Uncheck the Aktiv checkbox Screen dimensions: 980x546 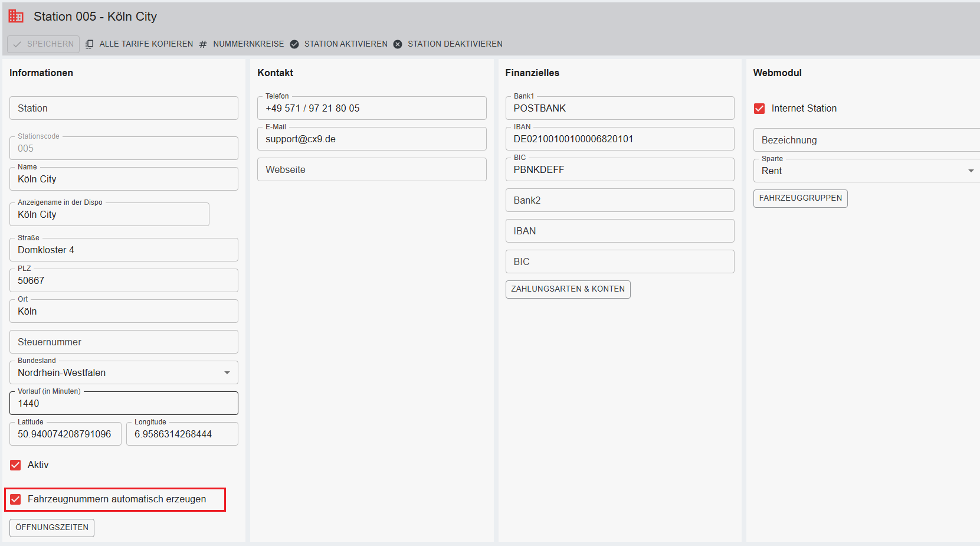point(15,465)
